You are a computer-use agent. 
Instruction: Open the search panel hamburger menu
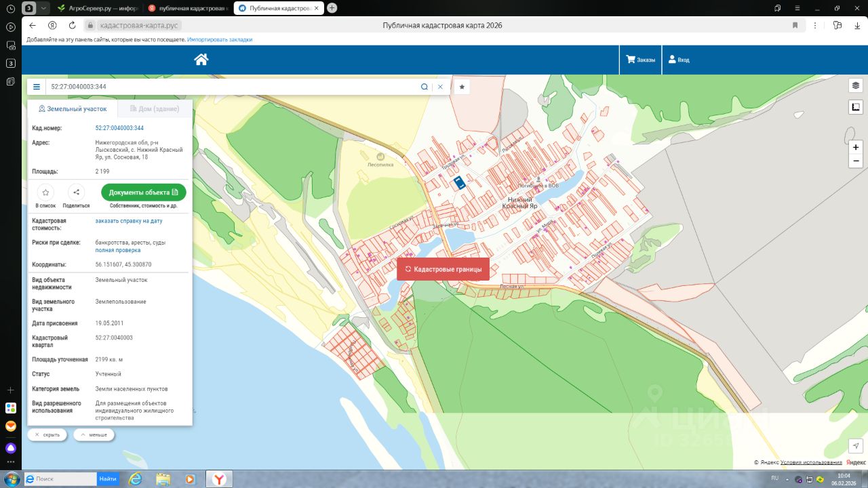(37, 87)
